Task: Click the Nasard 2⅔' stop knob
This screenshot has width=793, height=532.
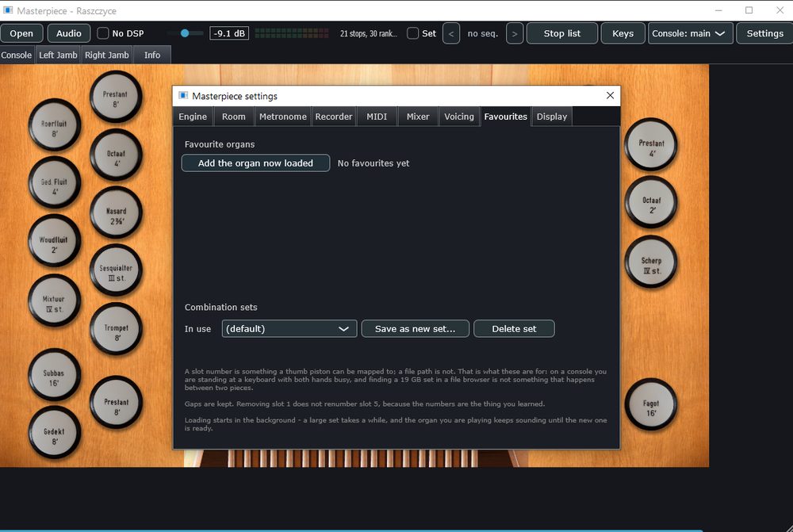Action: [116, 212]
